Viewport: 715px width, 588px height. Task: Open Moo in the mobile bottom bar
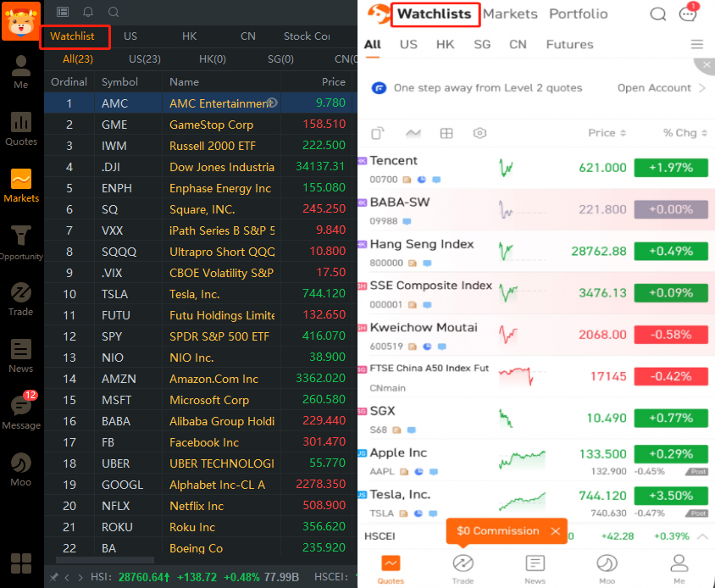pos(607,569)
